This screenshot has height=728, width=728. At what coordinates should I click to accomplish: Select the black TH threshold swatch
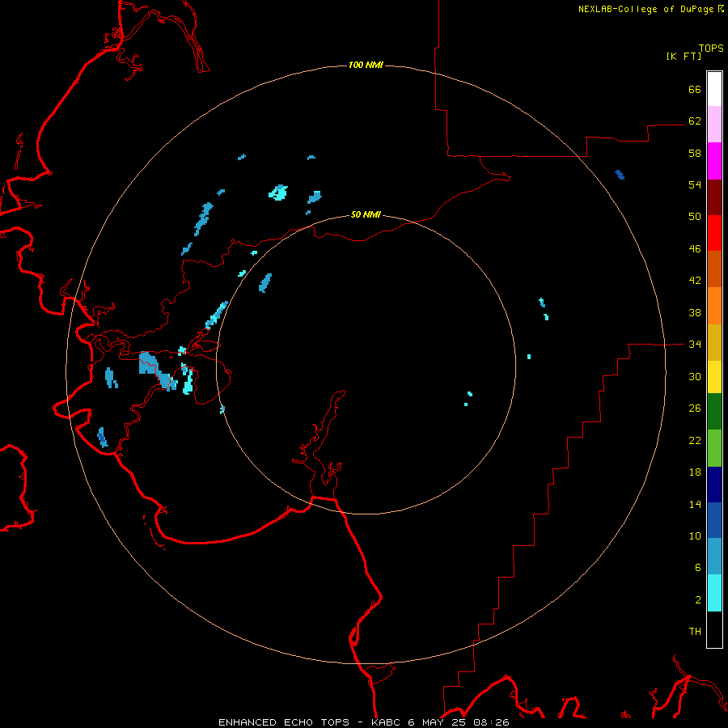point(714,629)
